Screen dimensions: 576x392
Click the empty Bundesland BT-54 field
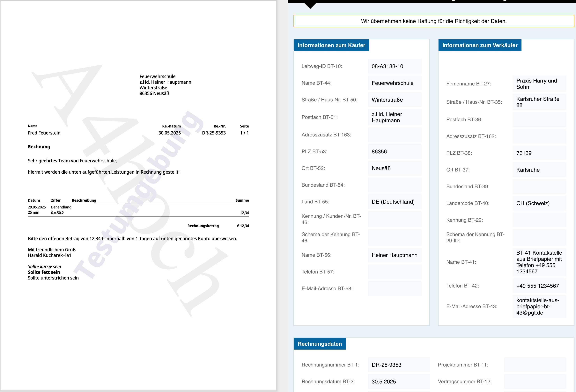coord(395,185)
